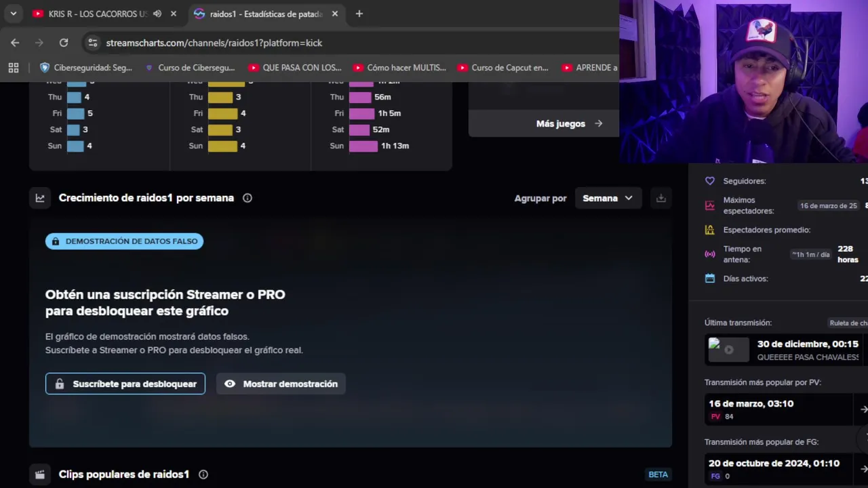Open the Curso de Cibersegu... bookmark
The height and width of the screenshot is (488, 868).
click(190, 68)
